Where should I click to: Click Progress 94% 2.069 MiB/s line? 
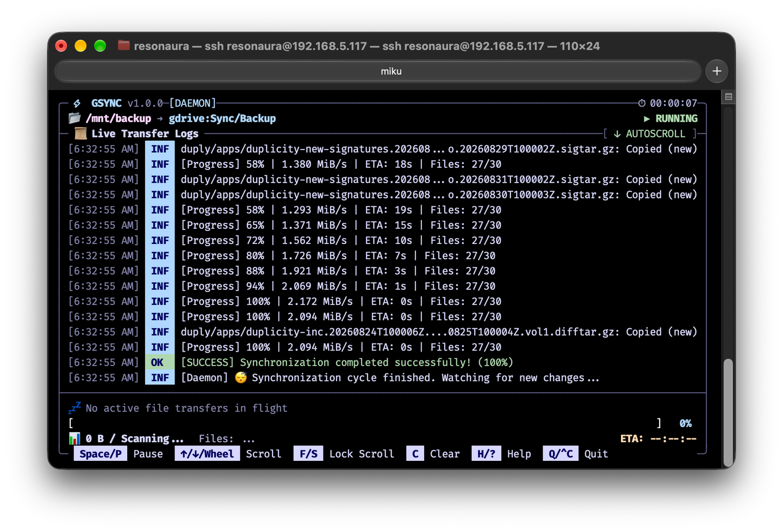point(338,286)
